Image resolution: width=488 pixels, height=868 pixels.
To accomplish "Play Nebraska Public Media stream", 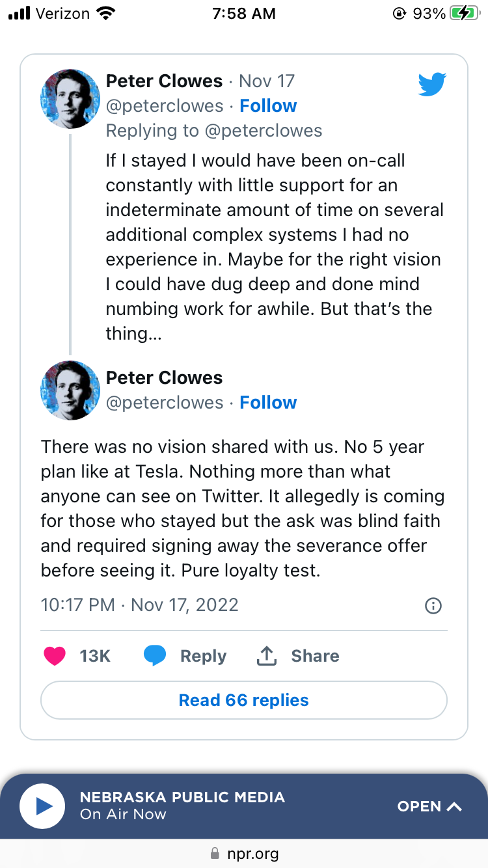I will 43,806.
